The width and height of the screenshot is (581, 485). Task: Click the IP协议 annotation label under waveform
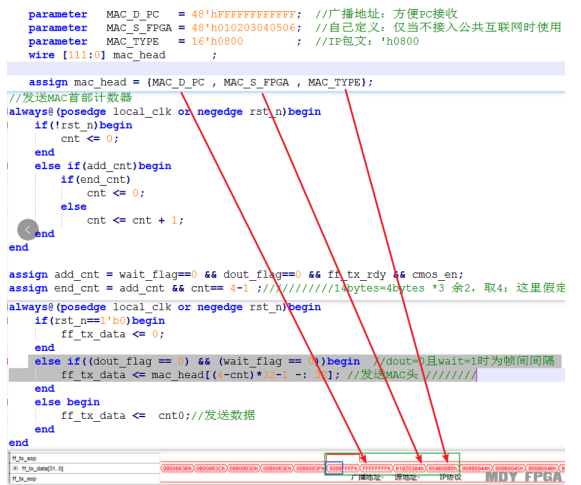[450, 477]
